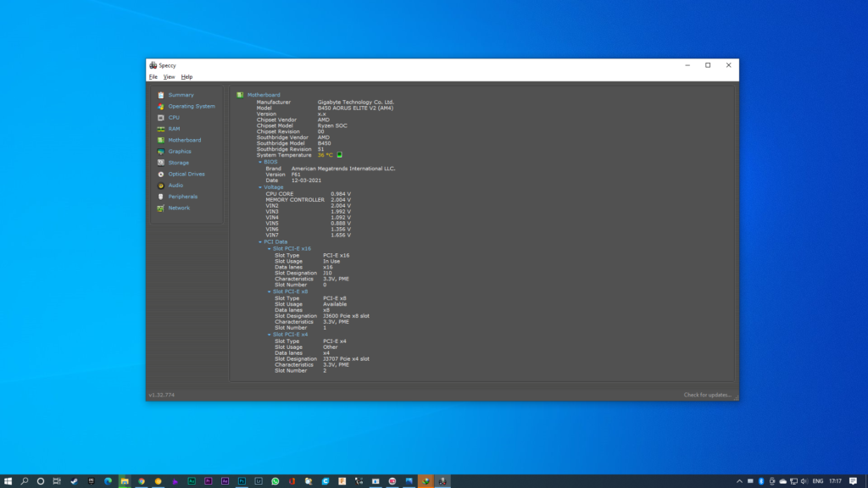The height and width of the screenshot is (488, 868).
Task: Open Adobe Audition from taskbar
Action: (192, 481)
